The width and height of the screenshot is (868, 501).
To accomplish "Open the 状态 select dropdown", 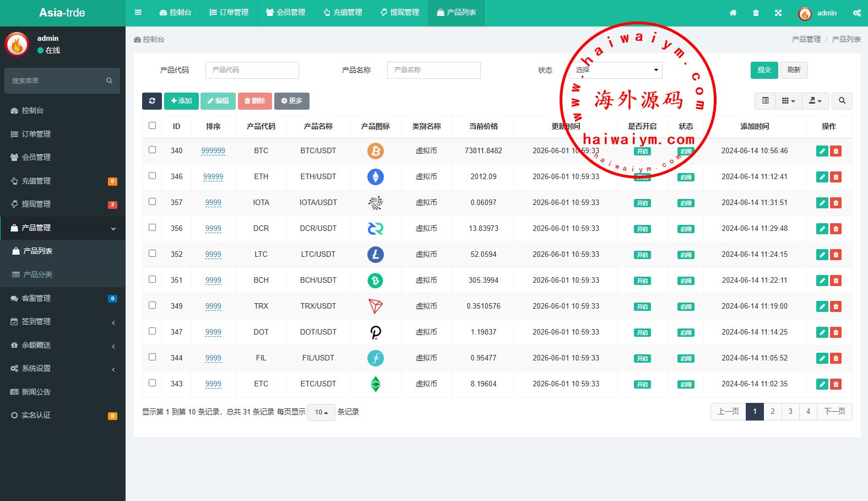I will pos(615,70).
